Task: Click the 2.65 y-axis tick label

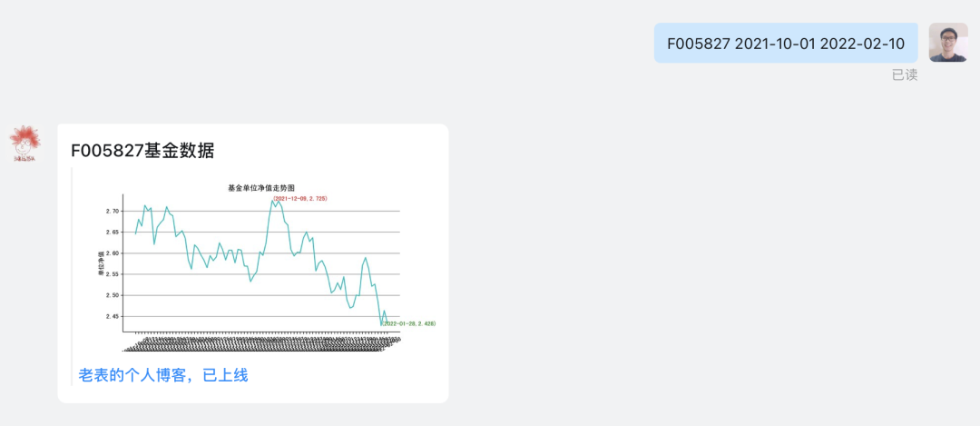Action: (113, 233)
